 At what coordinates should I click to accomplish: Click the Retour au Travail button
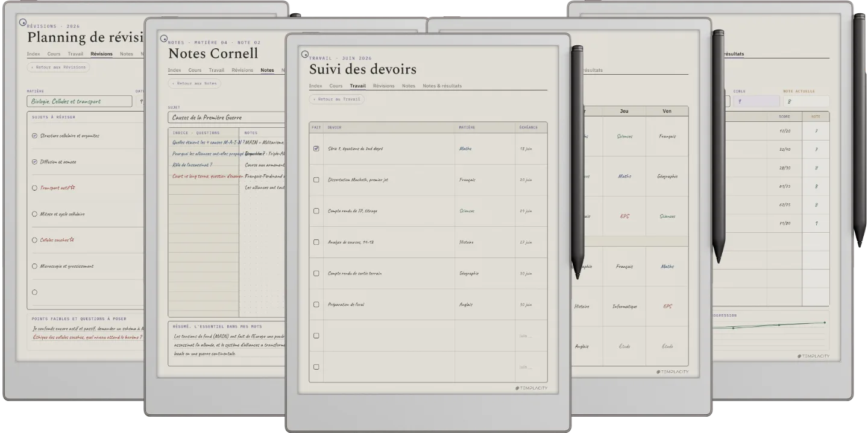point(337,99)
